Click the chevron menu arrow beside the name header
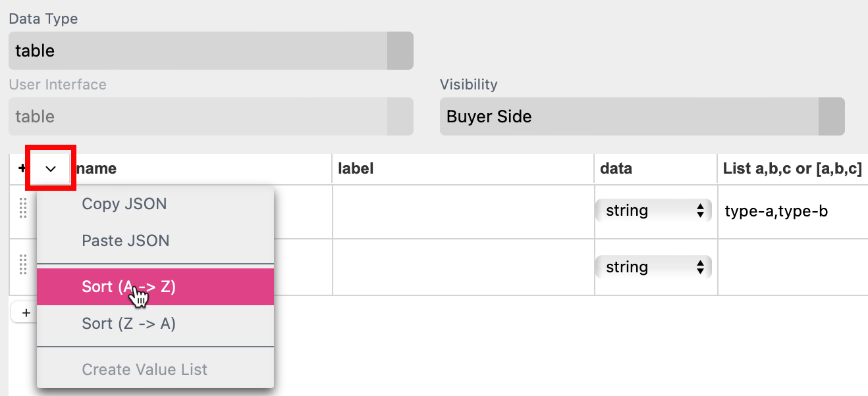 click(51, 169)
